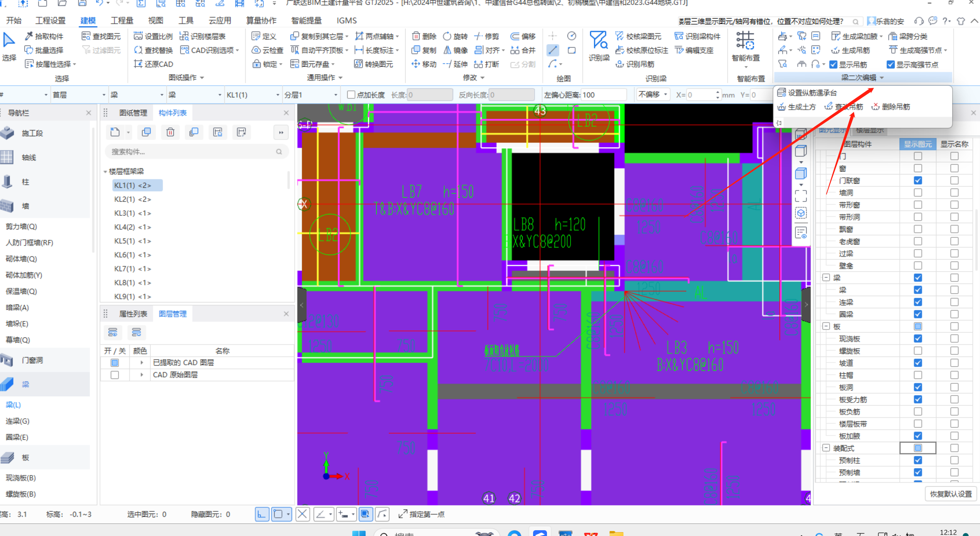Click the 删除 delete tool in 修改 group
Screen dimensions: 980x536
[424, 36]
